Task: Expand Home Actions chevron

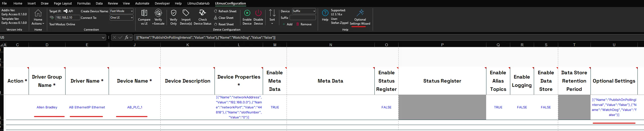Action: click(x=43, y=24)
